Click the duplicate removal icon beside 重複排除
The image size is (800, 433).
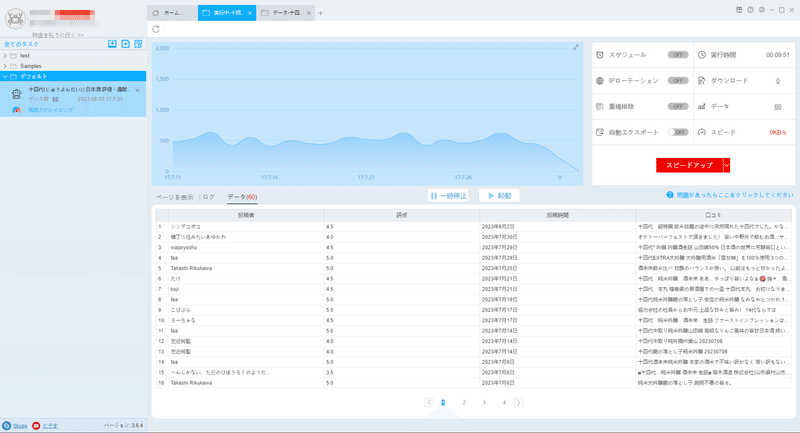600,107
